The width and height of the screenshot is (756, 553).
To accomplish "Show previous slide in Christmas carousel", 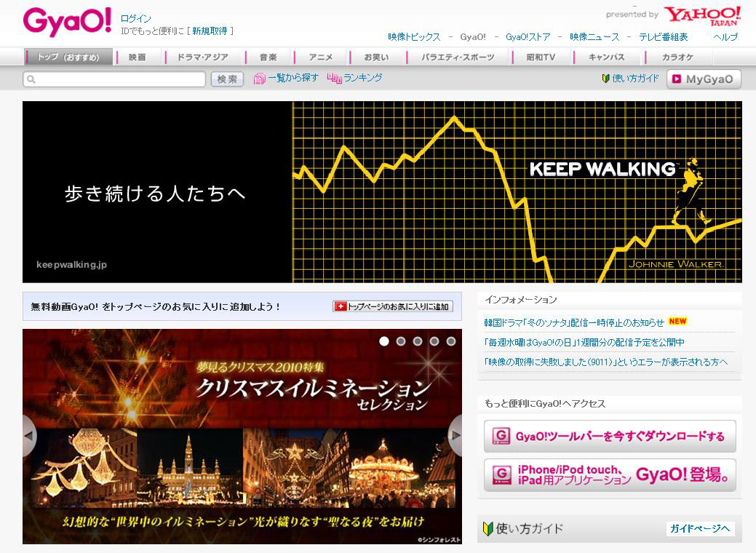I will pyautogui.click(x=29, y=435).
